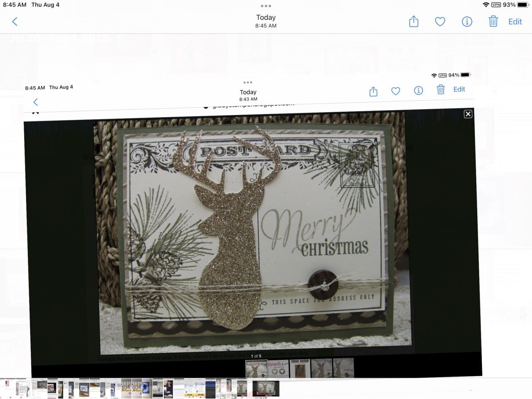
Task: Tap the Wi-Fi icon in the top status bar
Action: click(x=486, y=5)
